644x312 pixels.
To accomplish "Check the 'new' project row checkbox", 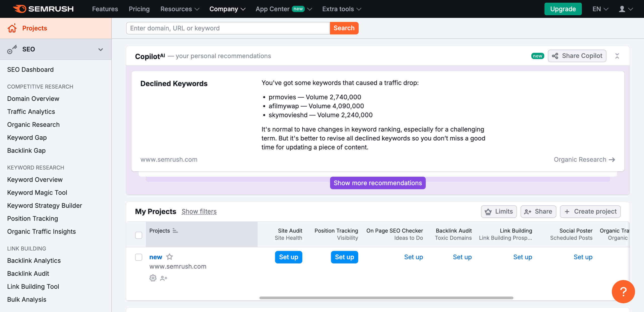I will pos(139,257).
